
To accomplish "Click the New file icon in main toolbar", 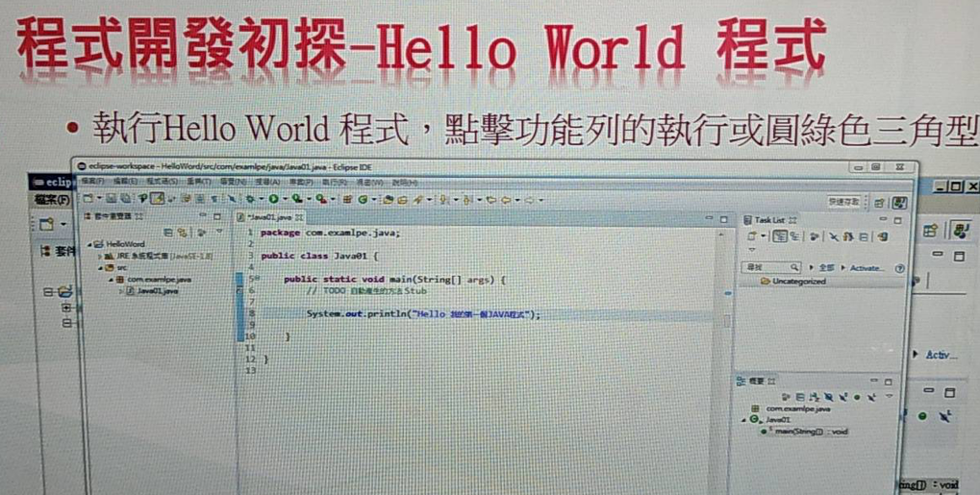I will tap(88, 199).
